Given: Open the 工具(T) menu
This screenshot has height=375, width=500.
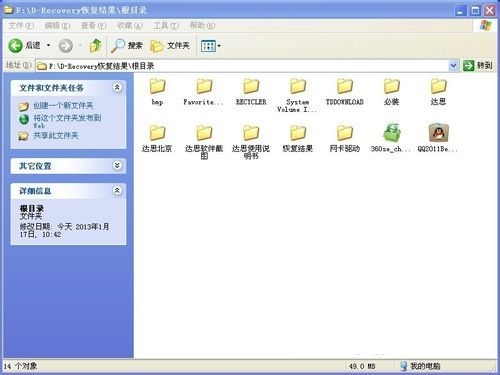Looking at the screenshot, I should pos(166,25).
